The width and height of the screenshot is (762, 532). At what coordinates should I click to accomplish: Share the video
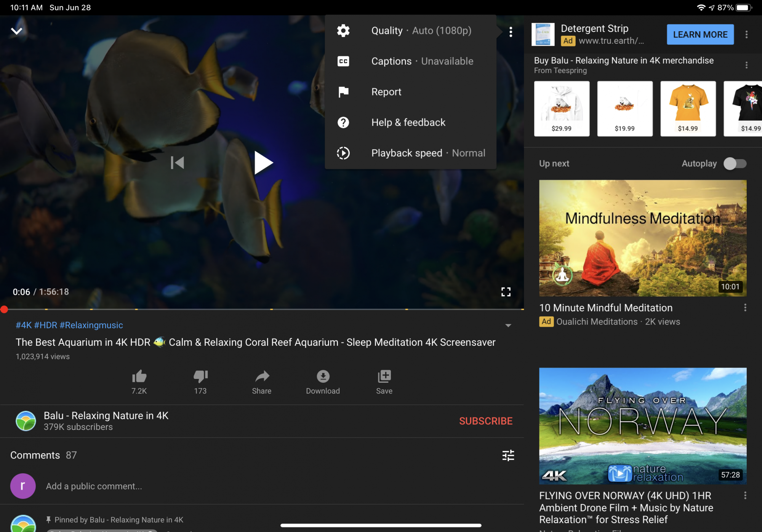[x=262, y=382]
